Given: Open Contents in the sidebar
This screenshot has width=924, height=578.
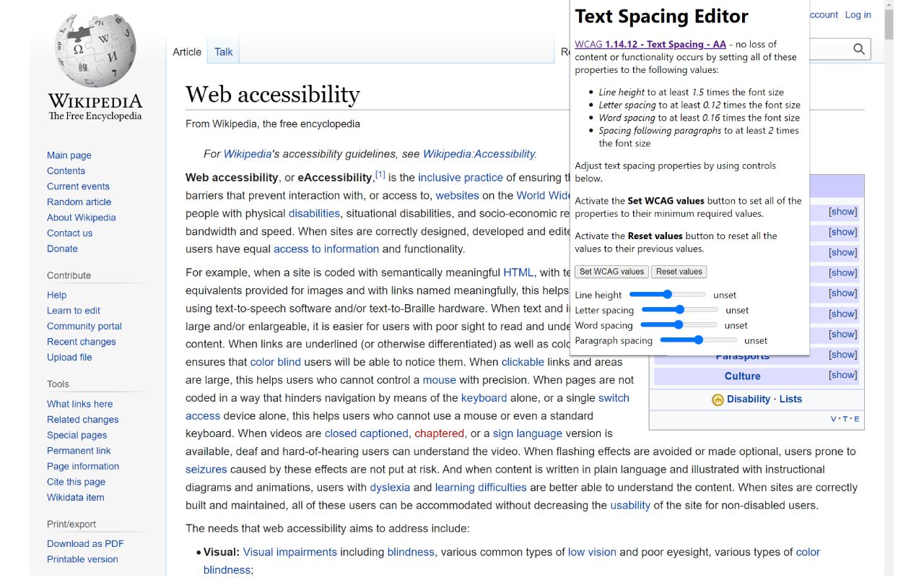Looking at the screenshot, I should pos(66,171).
